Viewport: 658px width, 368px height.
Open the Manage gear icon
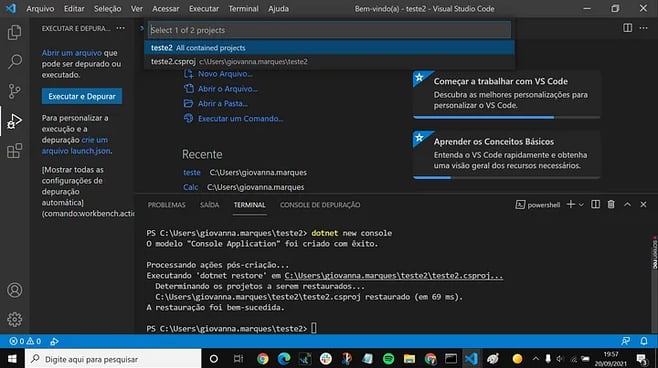click(14, 319)
